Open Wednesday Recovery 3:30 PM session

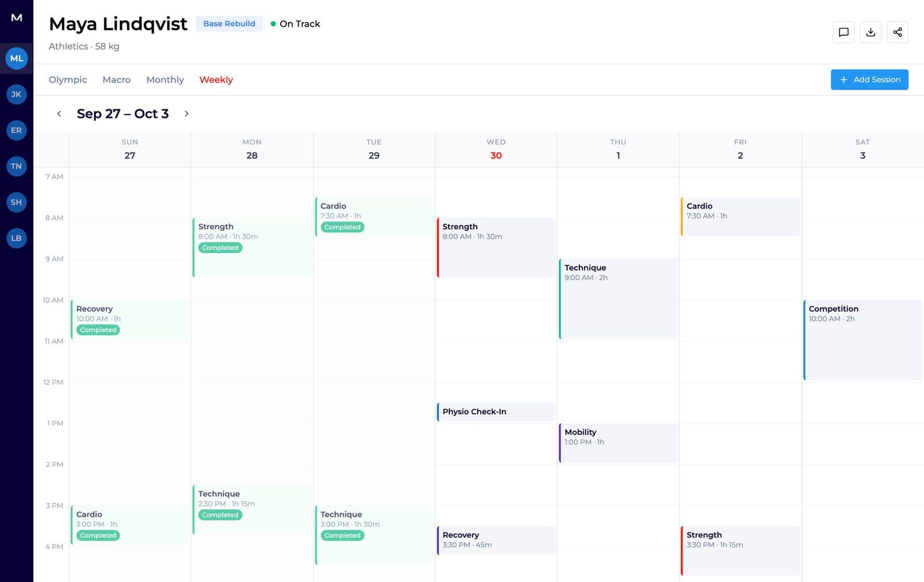coord(497,540)
